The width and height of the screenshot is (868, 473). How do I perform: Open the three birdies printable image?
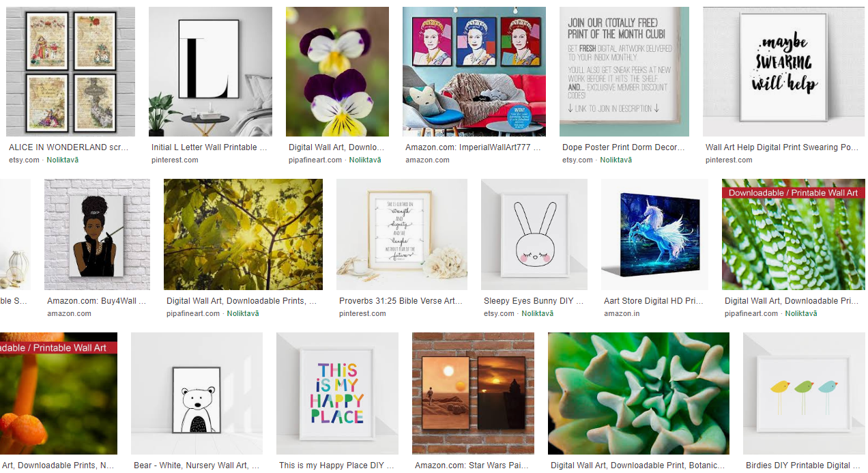tap(804, 393)
